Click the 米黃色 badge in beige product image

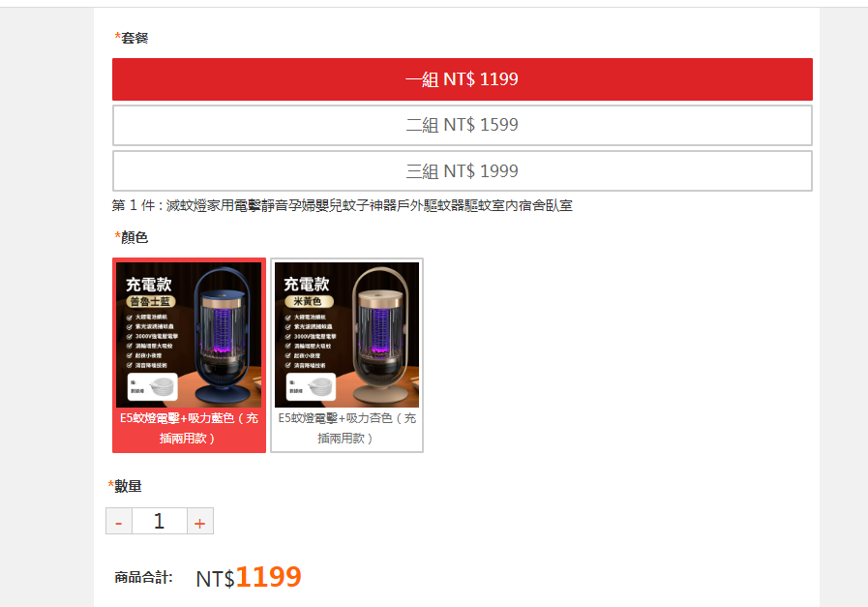coord(309,301)
